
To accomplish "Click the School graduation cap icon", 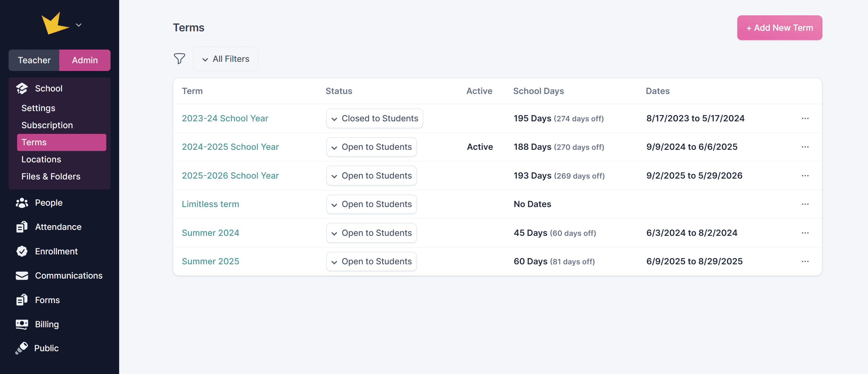I will [22, 89].
